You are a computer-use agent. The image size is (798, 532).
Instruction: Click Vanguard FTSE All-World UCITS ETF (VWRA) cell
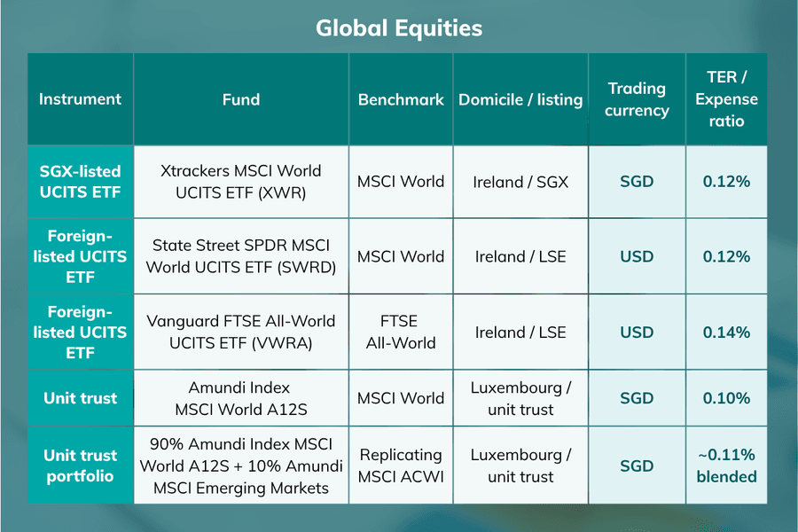point(241,332)
